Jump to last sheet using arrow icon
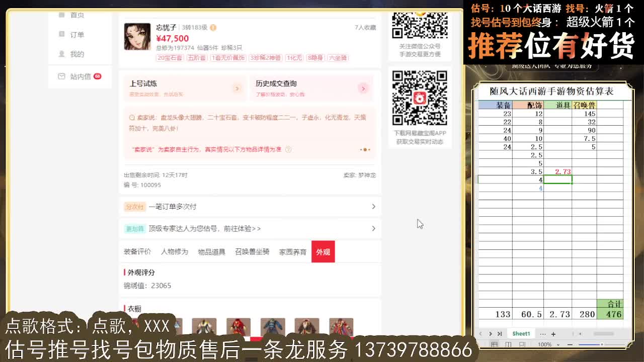 499,333
